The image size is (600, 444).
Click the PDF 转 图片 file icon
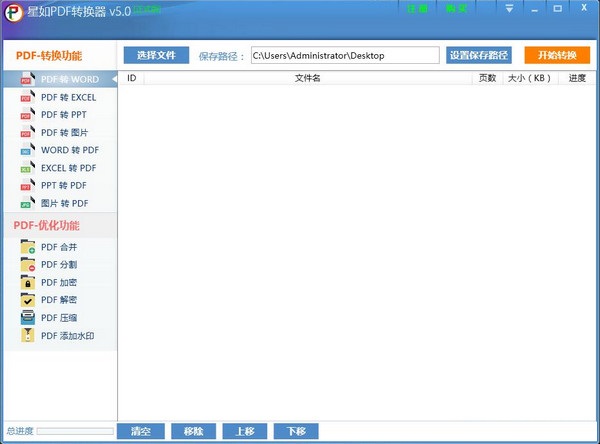click(28, 132)
